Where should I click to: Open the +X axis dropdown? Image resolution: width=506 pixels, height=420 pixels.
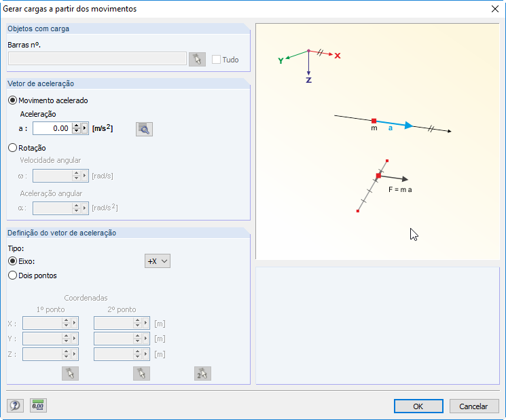[x=158, y=261]
